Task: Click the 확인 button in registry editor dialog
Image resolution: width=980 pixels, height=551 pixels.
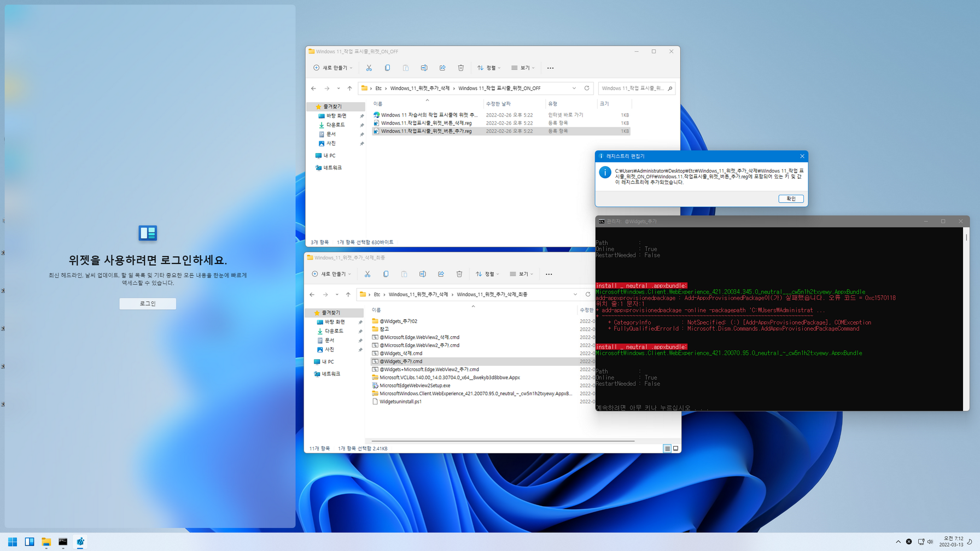Action: click(791, 198)
